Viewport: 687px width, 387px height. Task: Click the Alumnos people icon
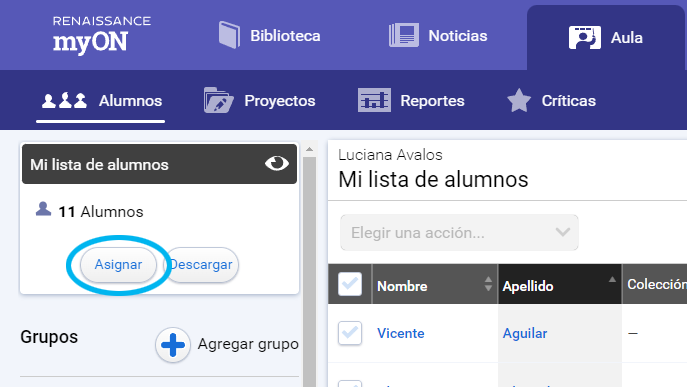[x=64, y=101]
